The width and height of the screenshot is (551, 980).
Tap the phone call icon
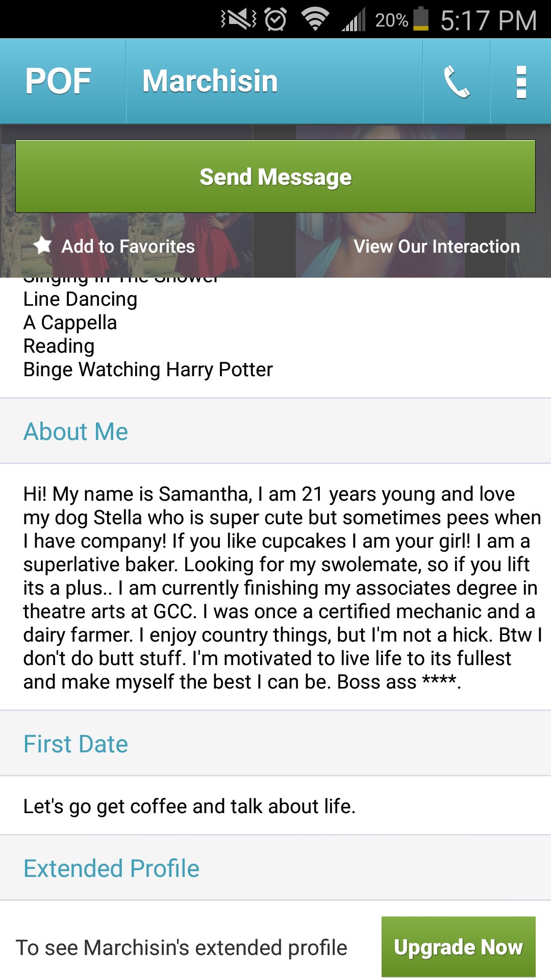pos(457,82)
